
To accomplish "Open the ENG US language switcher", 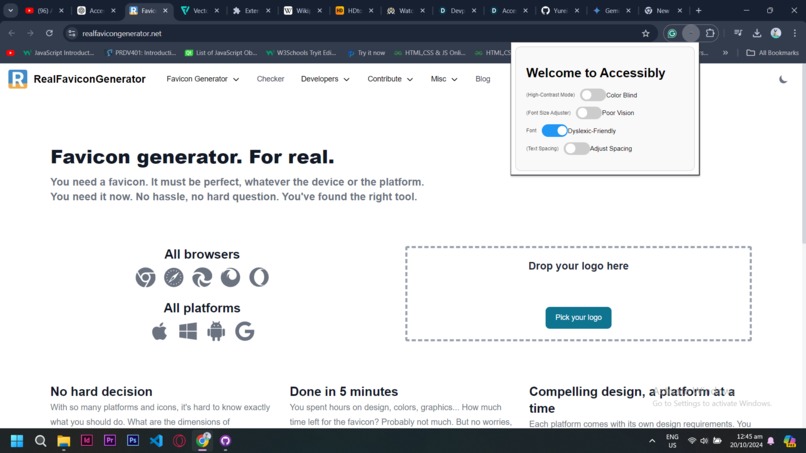I will [x=672, y=441].
